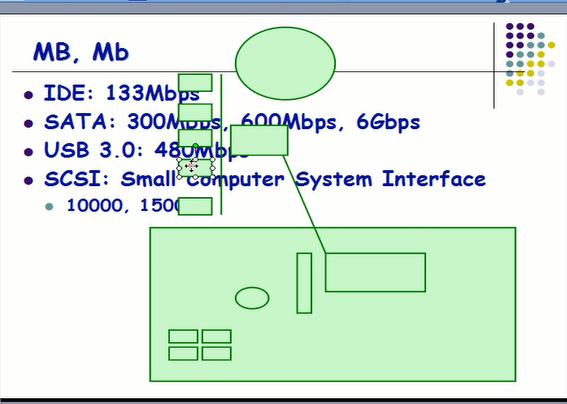Click the tall narrow rectangle inside the large rectangle
567x404 pixels.
tap(304, 283)
